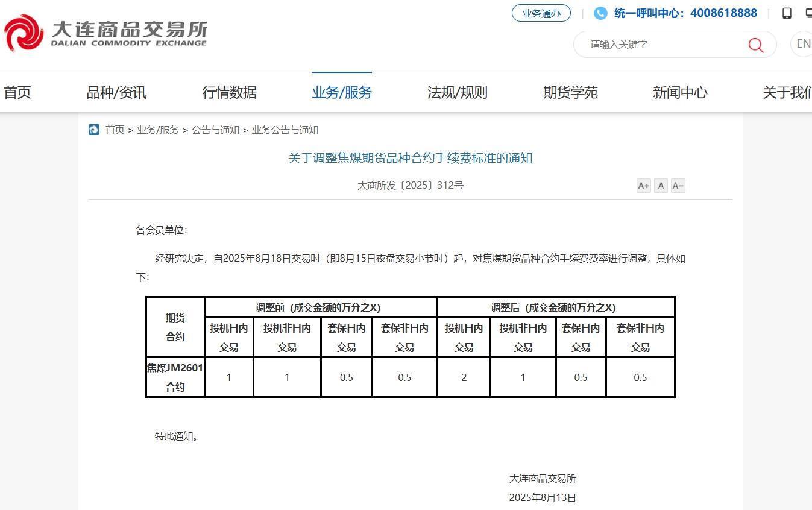Open the 品种/资讯 menu

[x=116, y=92]
